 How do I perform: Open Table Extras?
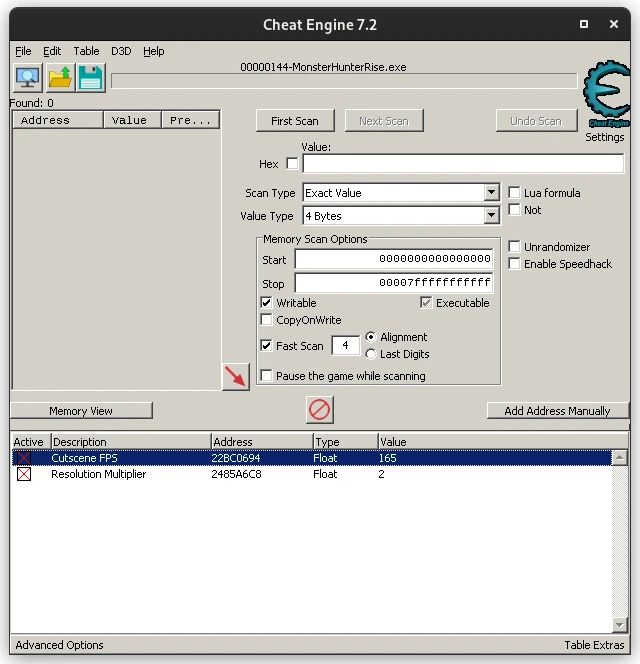click(594, 645)
